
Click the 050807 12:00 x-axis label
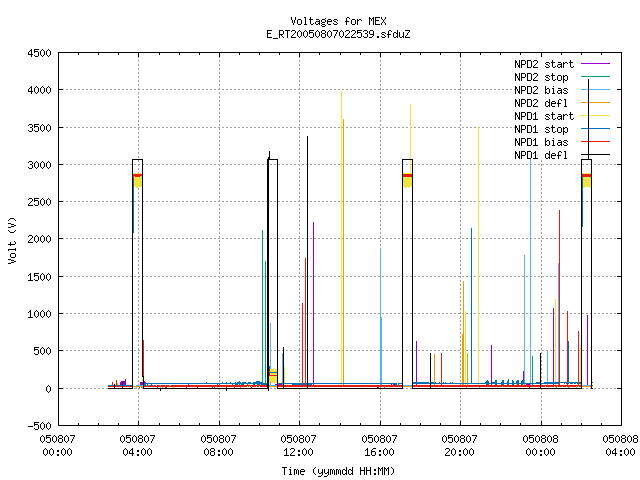click(x=298, y=445)
